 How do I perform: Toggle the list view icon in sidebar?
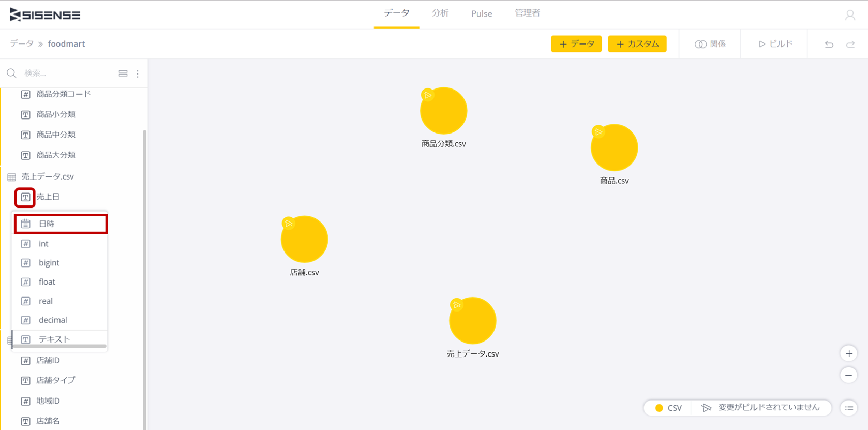(123, 73)
